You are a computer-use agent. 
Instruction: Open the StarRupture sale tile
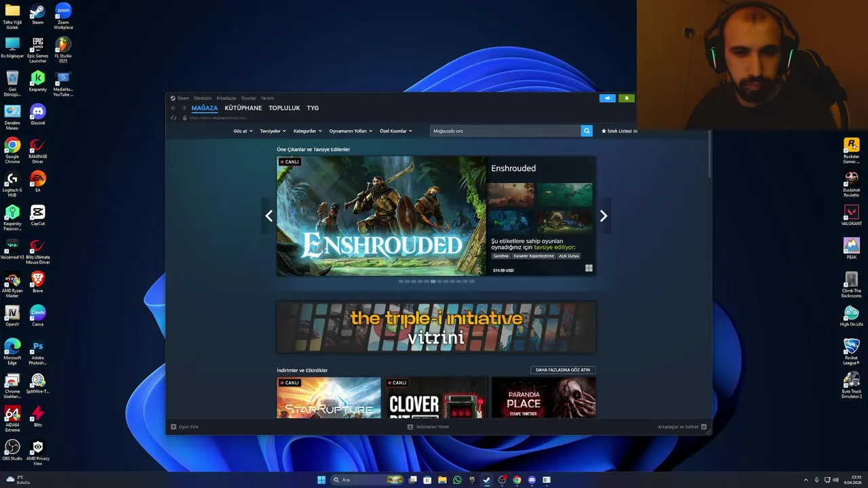tap(329, 397)
